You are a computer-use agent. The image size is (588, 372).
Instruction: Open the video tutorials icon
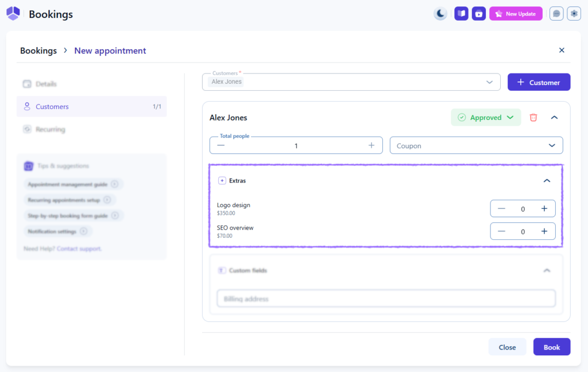coord(478,14)
